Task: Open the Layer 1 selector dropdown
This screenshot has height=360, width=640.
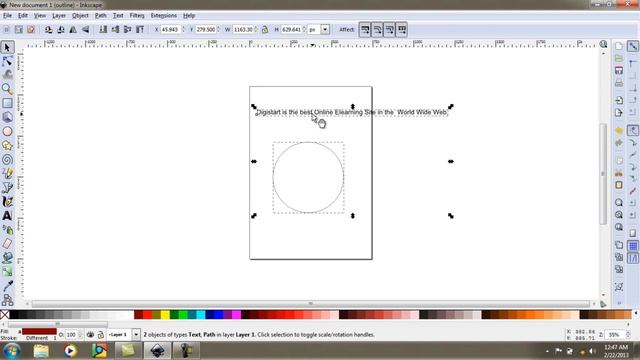Action: pos(136,335)
